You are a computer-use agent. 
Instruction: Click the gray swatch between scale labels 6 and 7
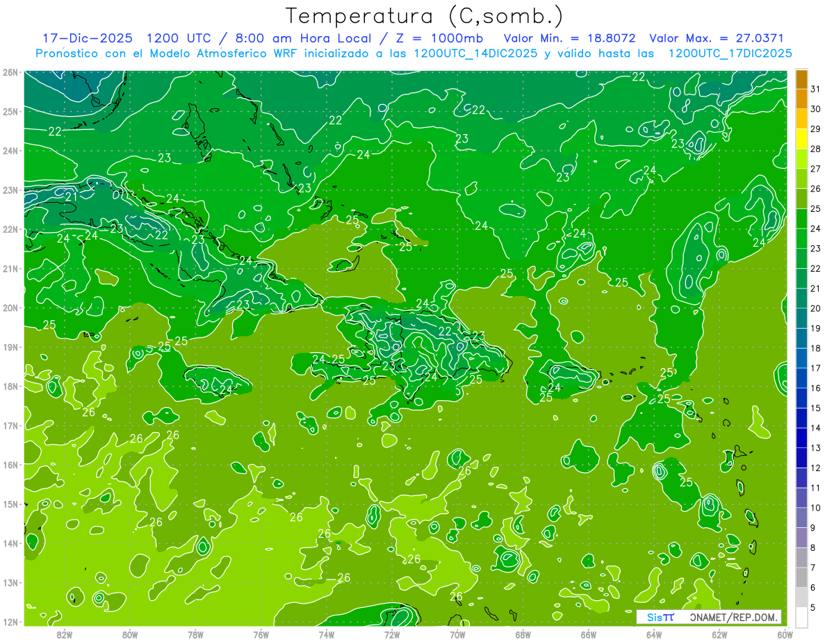pyautogui.click(x=801, y=577)
